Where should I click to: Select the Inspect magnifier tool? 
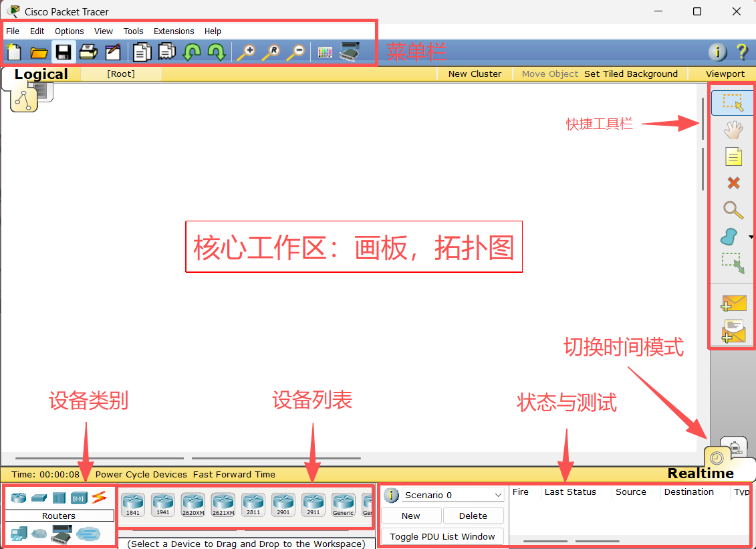[x=733, y=211]
